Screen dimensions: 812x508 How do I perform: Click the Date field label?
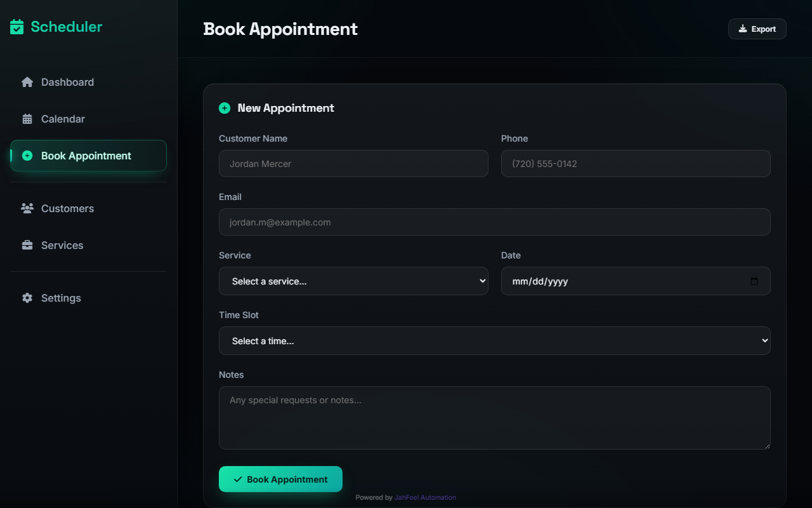point(511,255)
